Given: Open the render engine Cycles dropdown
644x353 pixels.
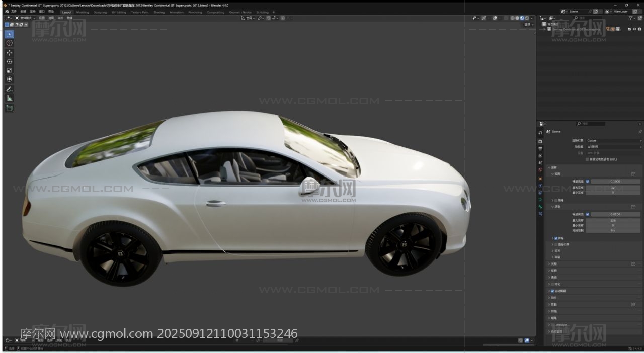Looking at the screenshot, I should [x=613, y=141].
